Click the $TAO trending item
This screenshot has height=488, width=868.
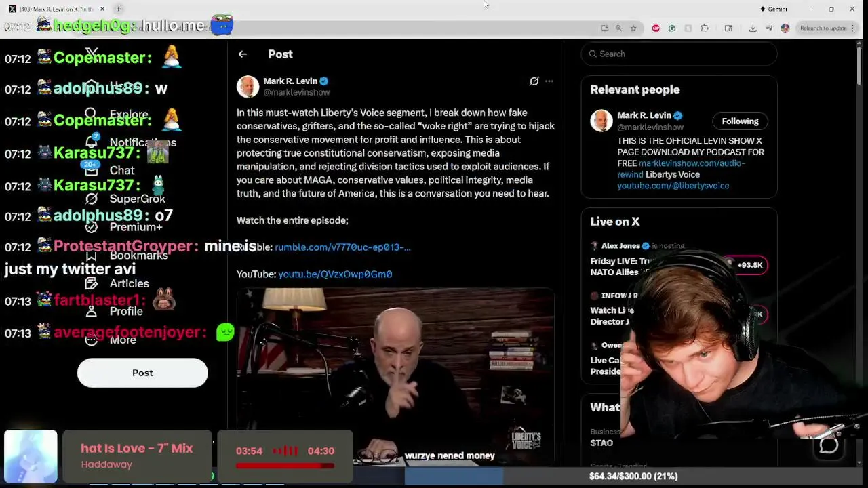click(601, 443)
